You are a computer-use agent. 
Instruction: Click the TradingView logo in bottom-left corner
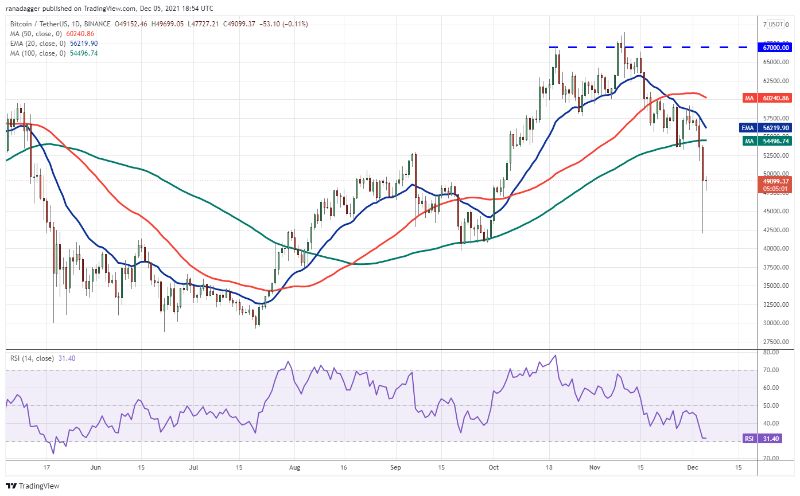tap(30, 484)
